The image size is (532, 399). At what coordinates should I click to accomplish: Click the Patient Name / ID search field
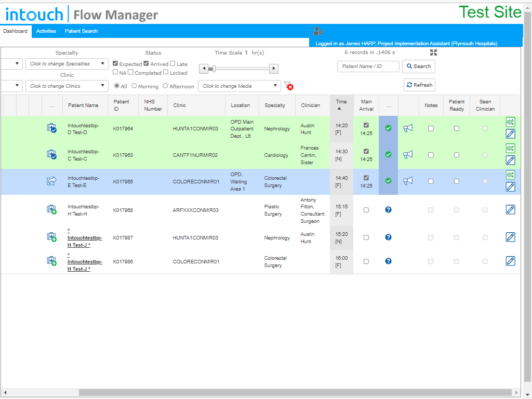coord(368,66)
